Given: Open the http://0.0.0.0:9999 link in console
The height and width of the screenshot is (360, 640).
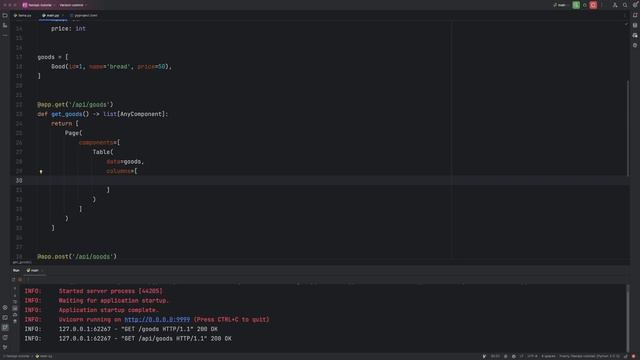Looking at the screenshot, I should pos(157,320).
